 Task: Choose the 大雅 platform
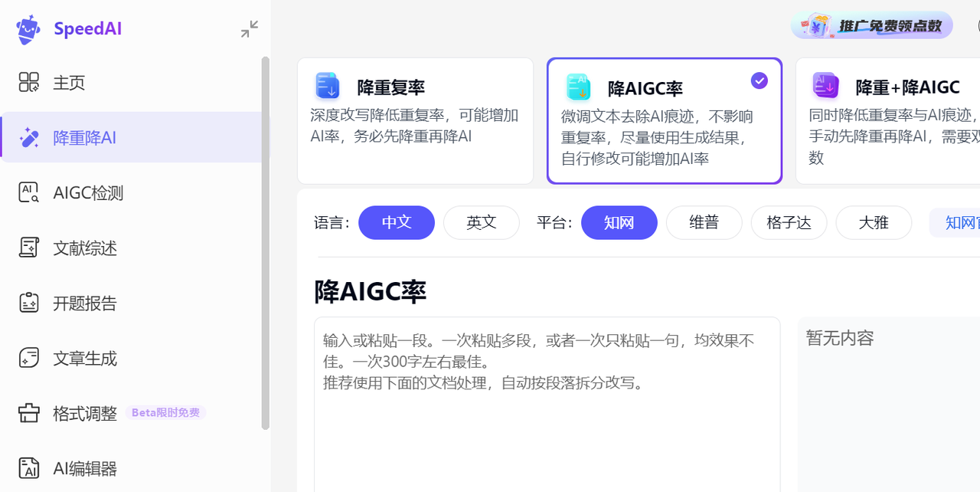(874, 223)
